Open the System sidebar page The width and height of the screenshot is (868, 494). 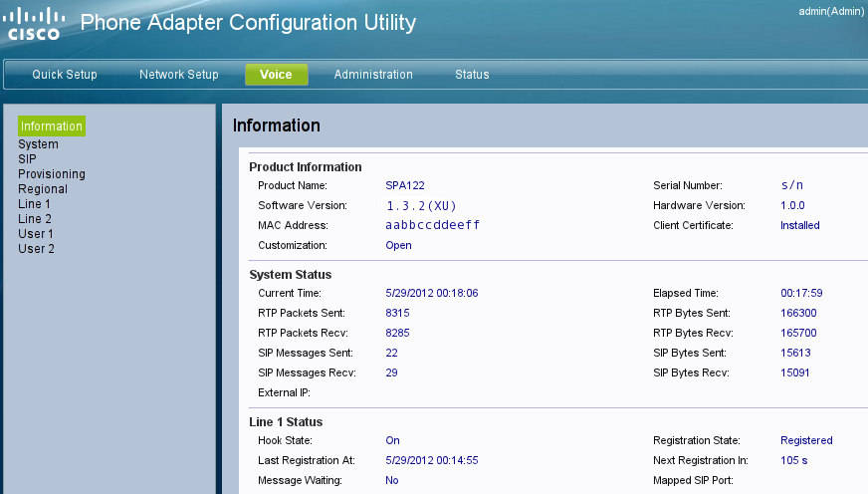[x=38, y=144]
